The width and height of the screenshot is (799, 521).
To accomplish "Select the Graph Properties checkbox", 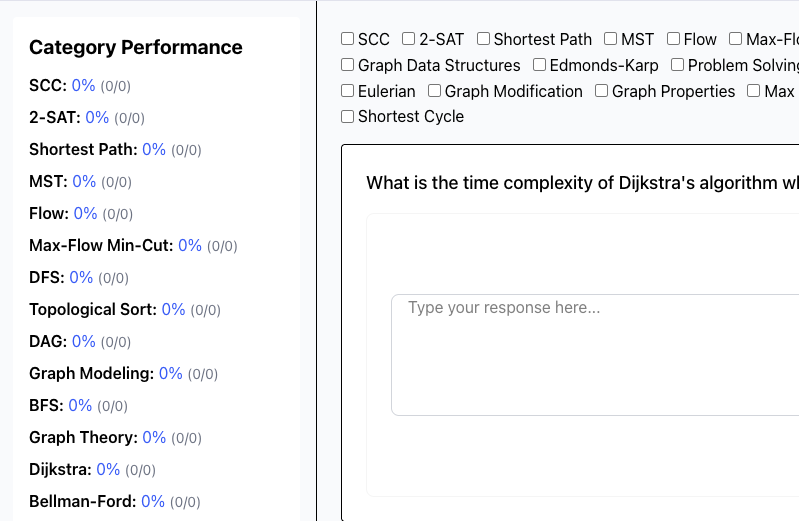I will [602, 91].
